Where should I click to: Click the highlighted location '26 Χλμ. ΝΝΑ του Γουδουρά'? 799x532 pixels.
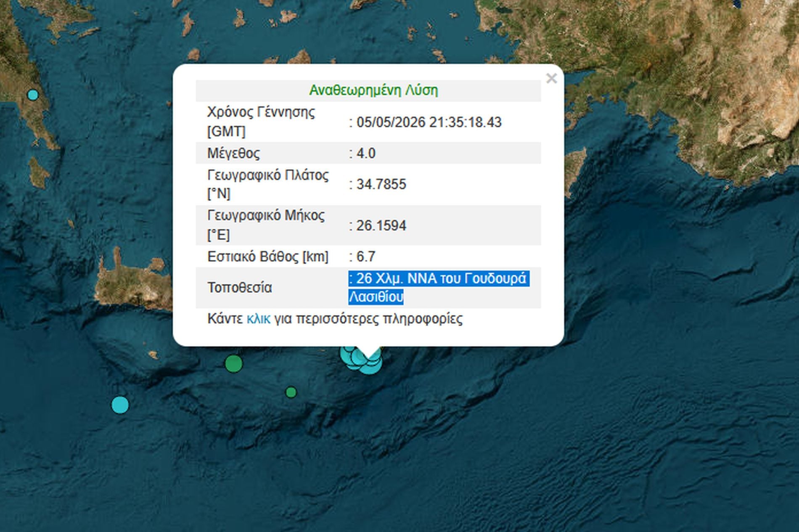(x=441, y=278)
